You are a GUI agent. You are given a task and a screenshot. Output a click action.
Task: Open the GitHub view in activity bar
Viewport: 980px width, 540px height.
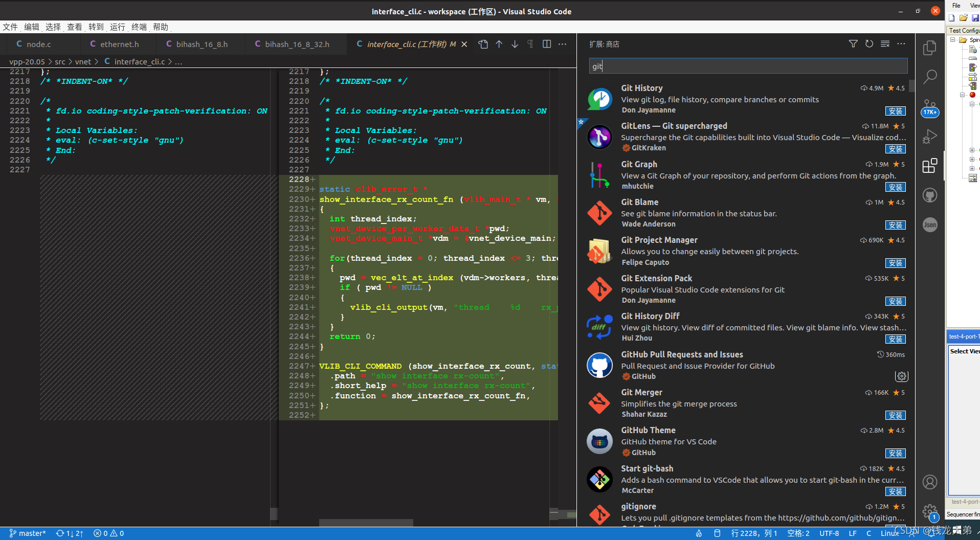pos(930,195)
